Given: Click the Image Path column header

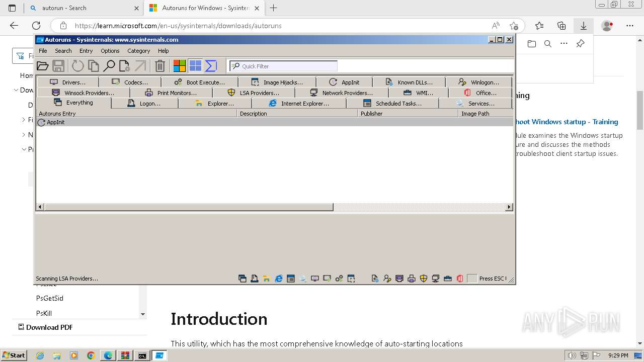Looking at the screenshot, I should tap(486, 114).
